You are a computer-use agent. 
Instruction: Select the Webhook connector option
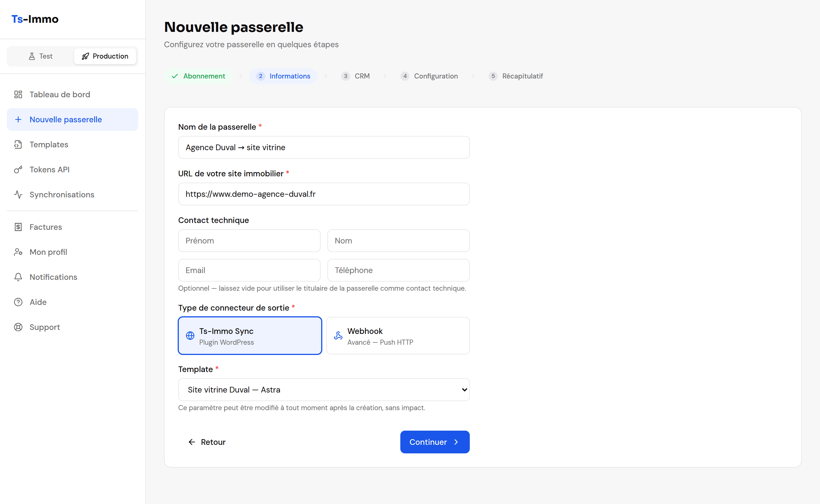click(x=398, y=336)
